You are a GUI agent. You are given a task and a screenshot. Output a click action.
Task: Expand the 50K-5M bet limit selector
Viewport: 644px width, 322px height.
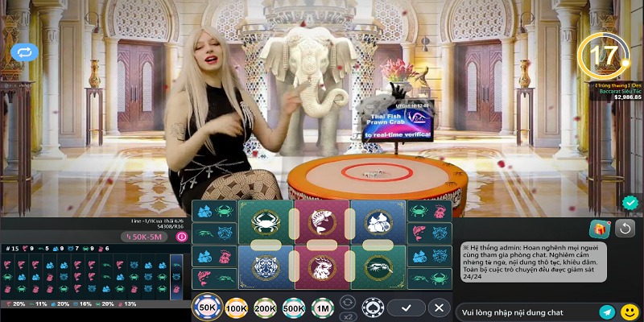(145, 237)
